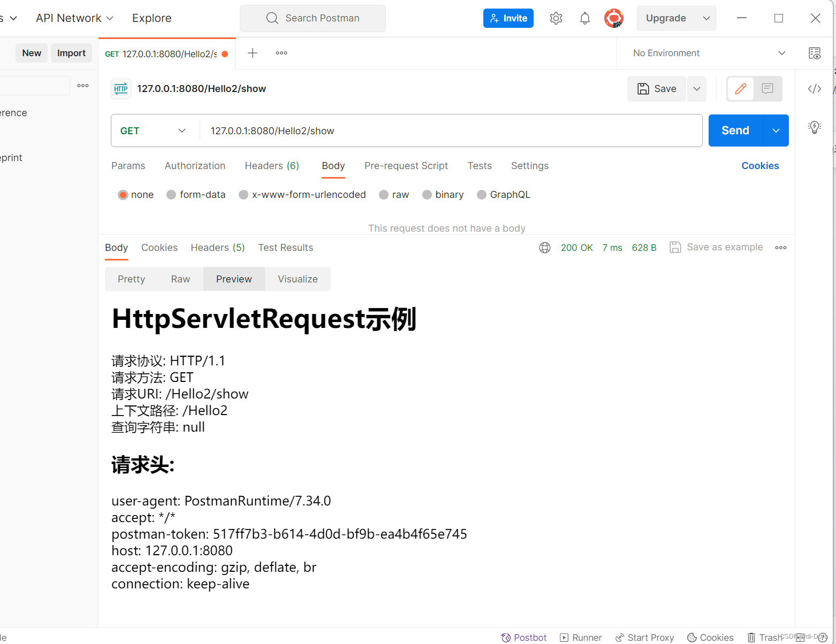The image size is (836, 644).
Task: Switch response view to Pretty
Action: coord(132,279)
